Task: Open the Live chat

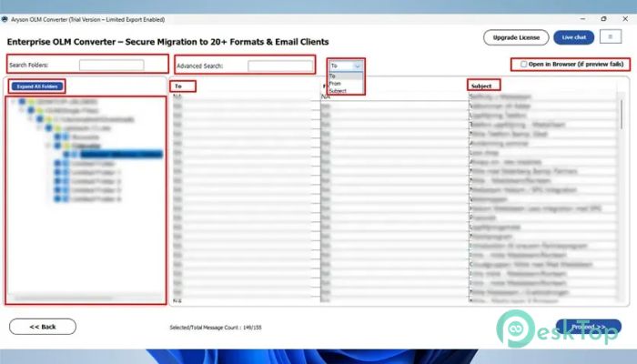Action: [573, 37]
